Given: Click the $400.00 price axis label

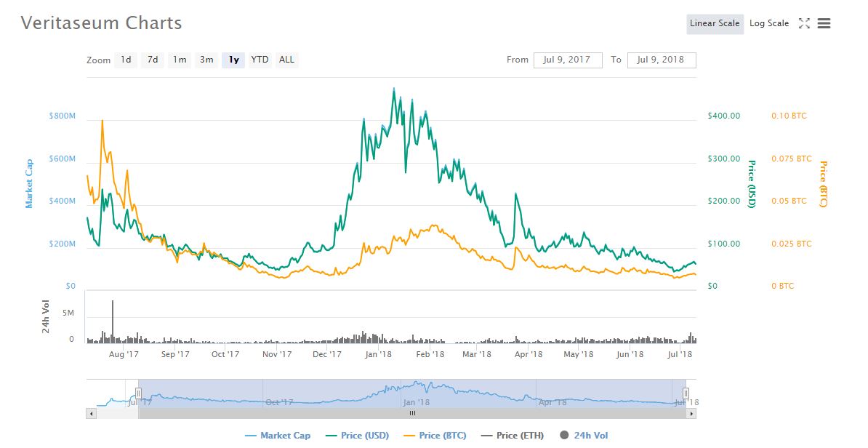Looking at the screenshot, I should tap(723, 116).
